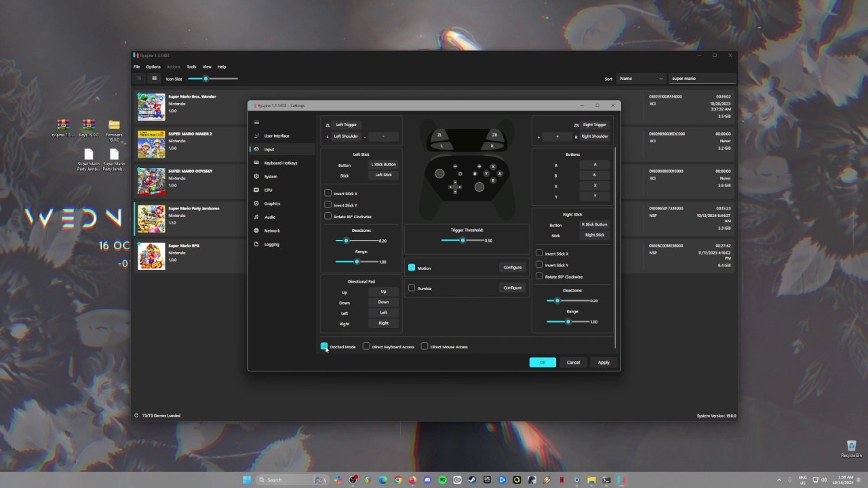Open the Options menu
The width and height of the screenshot is (868, 488).
[153, 66]
